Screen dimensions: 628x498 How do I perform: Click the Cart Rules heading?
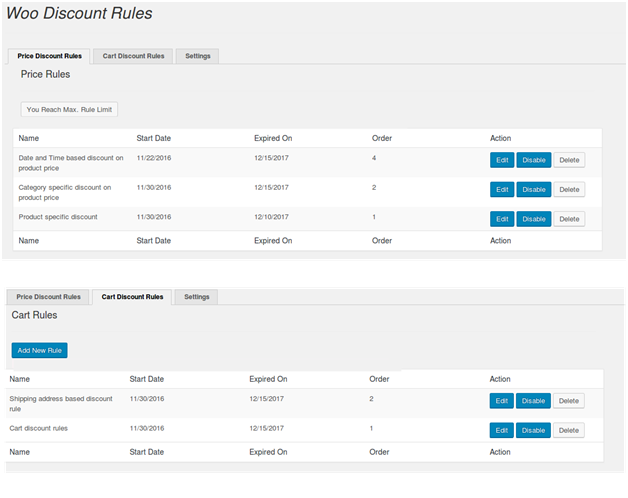[34, 315]
